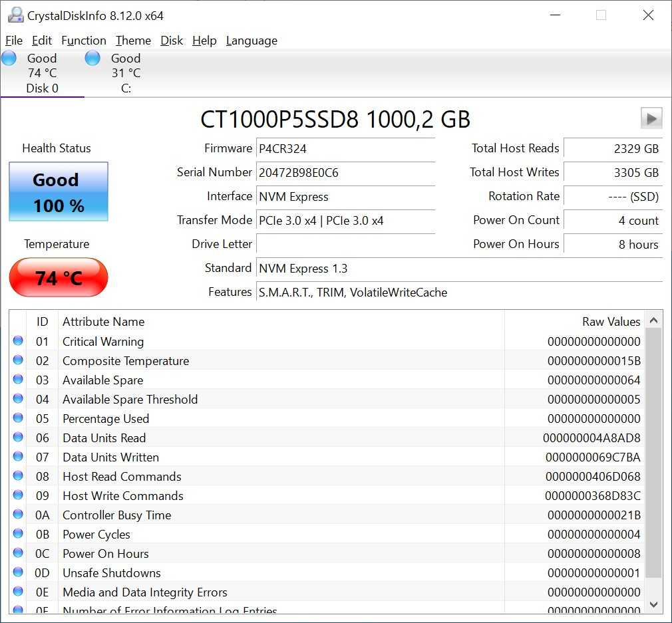This screenshot has width=672, height=623.
Task: Open the Function menu
Action: coord(83,41)
